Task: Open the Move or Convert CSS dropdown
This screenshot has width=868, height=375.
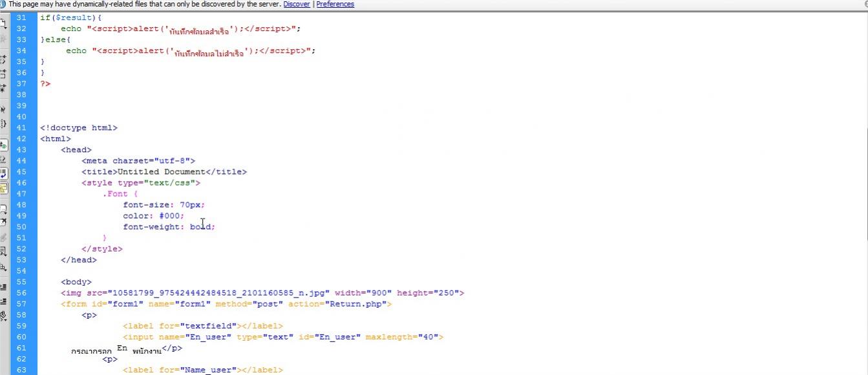Action: (x=3, y=266)
